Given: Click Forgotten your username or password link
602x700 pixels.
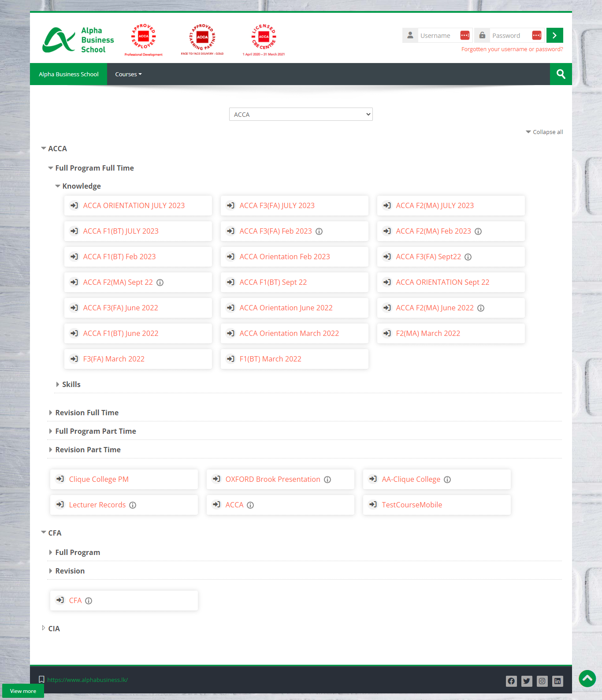Looking at the screenshot, I should [512, 49].
